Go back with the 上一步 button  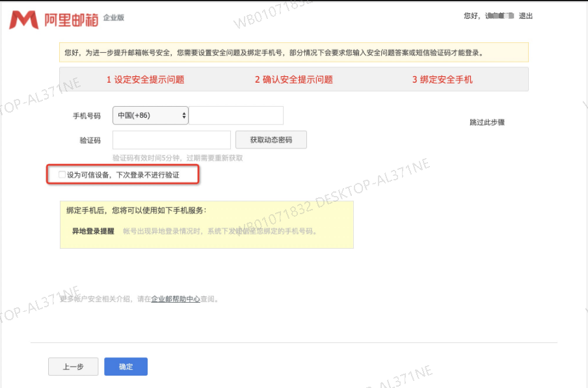(x=73, y=367)
